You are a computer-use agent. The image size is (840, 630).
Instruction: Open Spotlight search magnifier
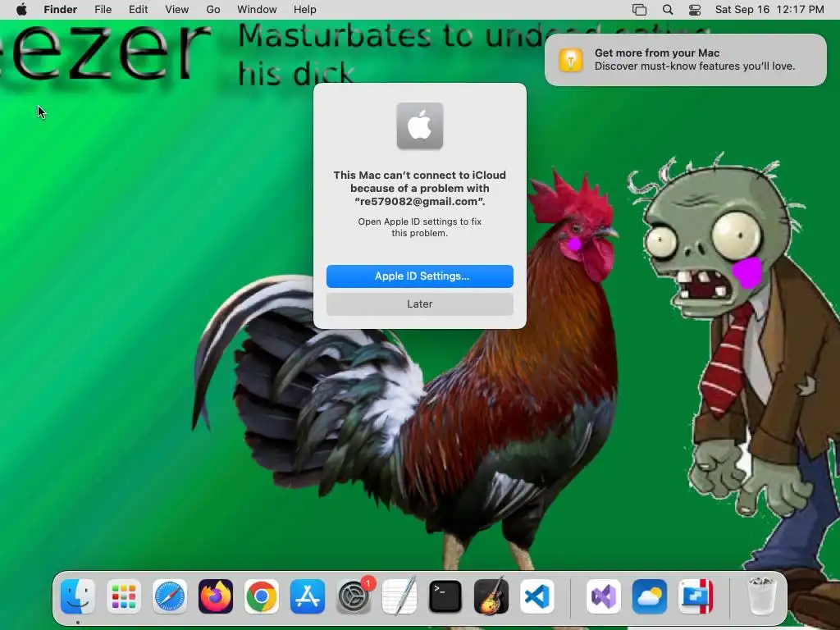click(668, 10)
